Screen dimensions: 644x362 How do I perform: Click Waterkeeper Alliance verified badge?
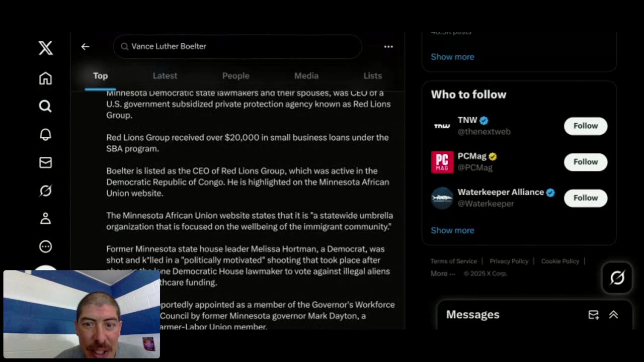(550, 193)
